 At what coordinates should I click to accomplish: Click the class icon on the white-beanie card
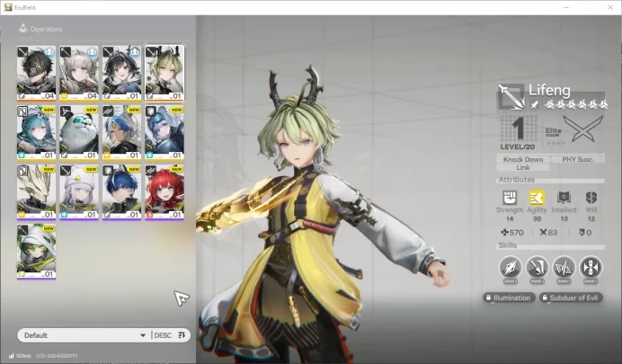(x=66, y=171)
